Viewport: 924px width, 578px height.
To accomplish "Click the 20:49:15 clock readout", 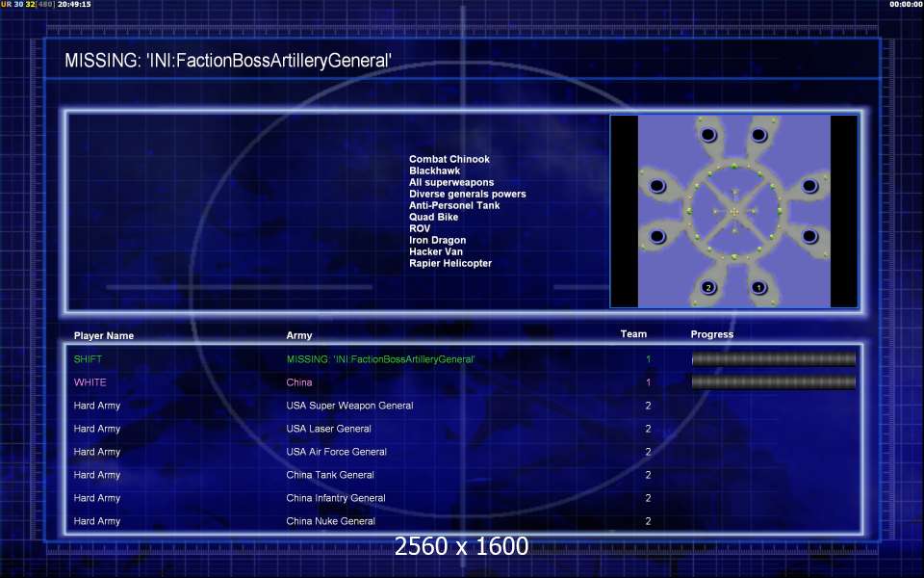I will click(x=74, y=4).
